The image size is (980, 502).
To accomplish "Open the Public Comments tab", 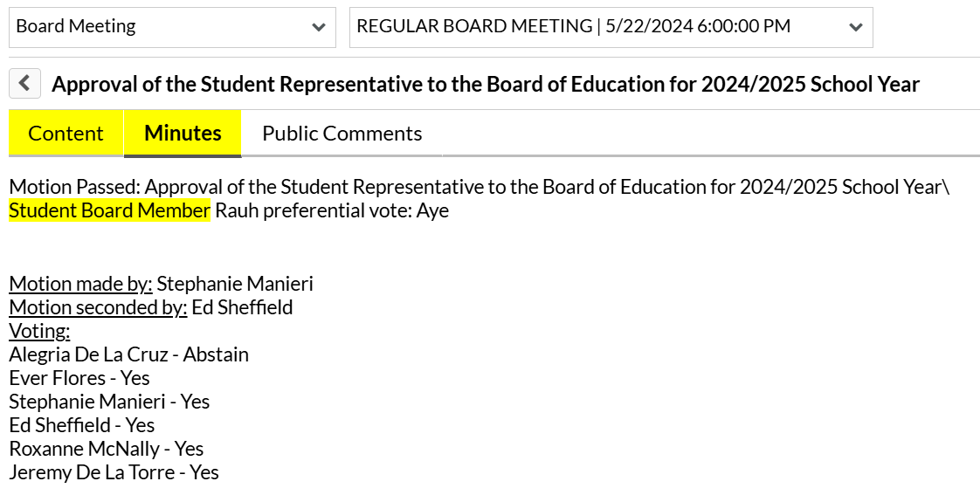I will (342, 134).
